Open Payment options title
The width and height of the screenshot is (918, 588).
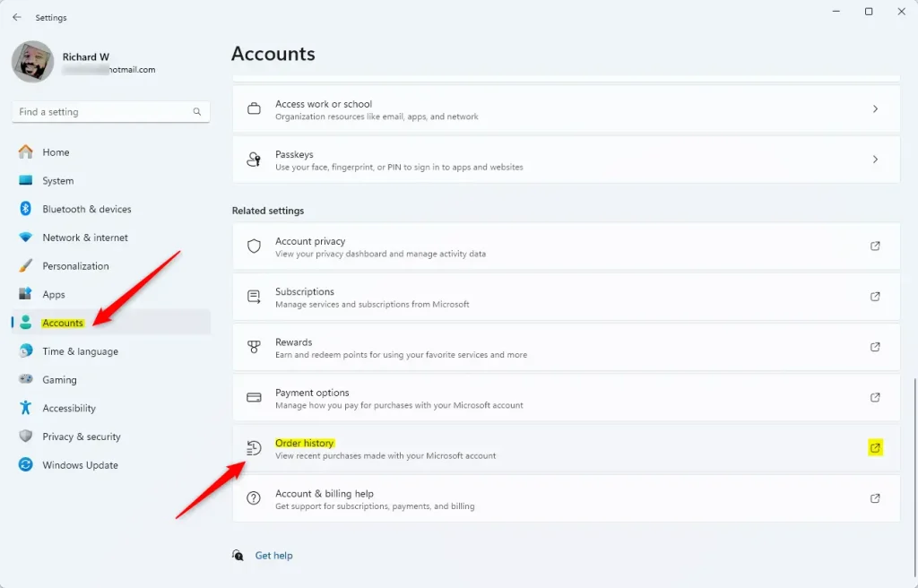pos(312,393)
